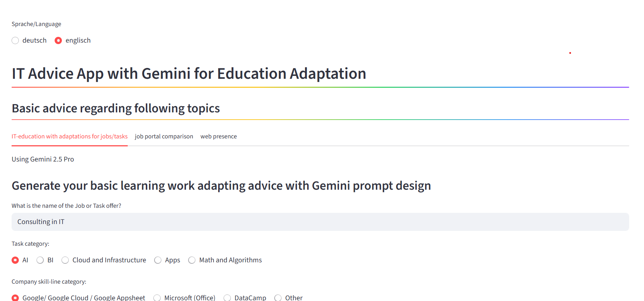The image size is (644, 301).
Task: Open the job portal comparison tab
Action: [x=164, y=136]
